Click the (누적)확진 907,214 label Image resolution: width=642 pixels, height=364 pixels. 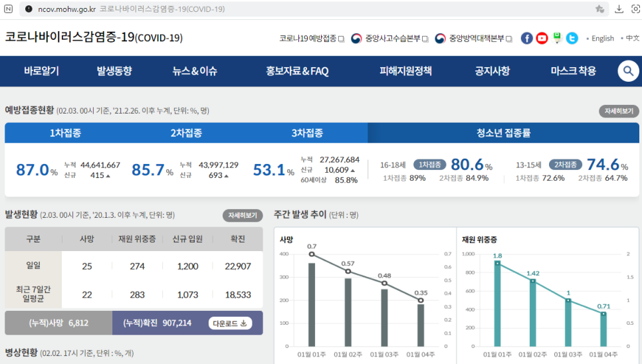click(x=158, y=323)
